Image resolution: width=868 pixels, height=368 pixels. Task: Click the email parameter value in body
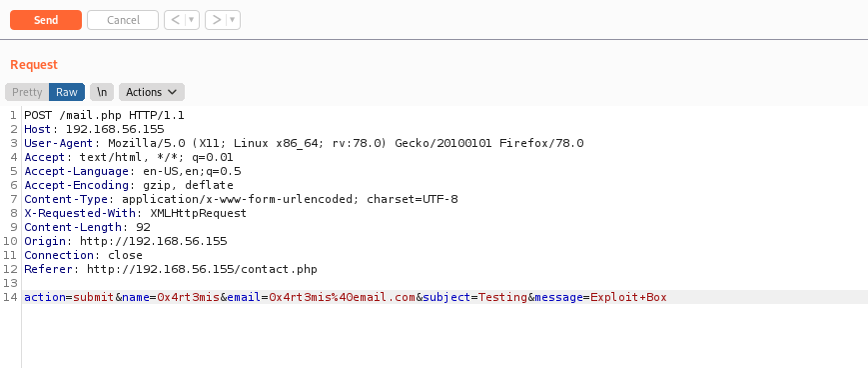click(x=343, y=297)
